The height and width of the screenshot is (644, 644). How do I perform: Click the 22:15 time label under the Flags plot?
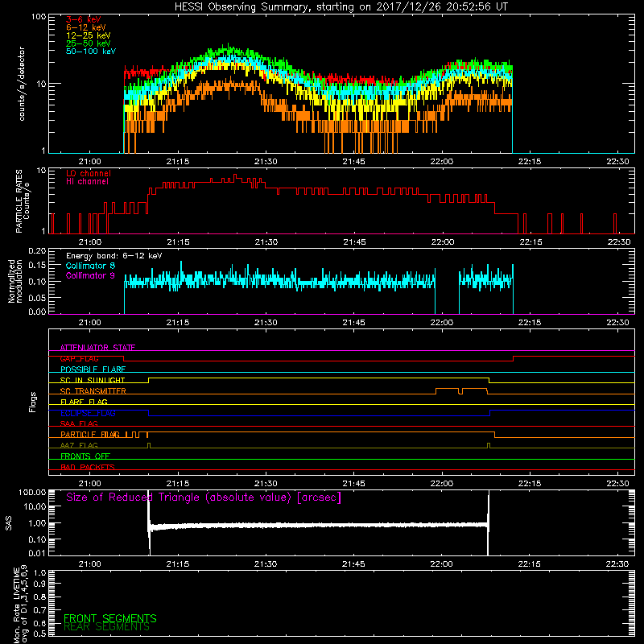(x=530, y=484)
